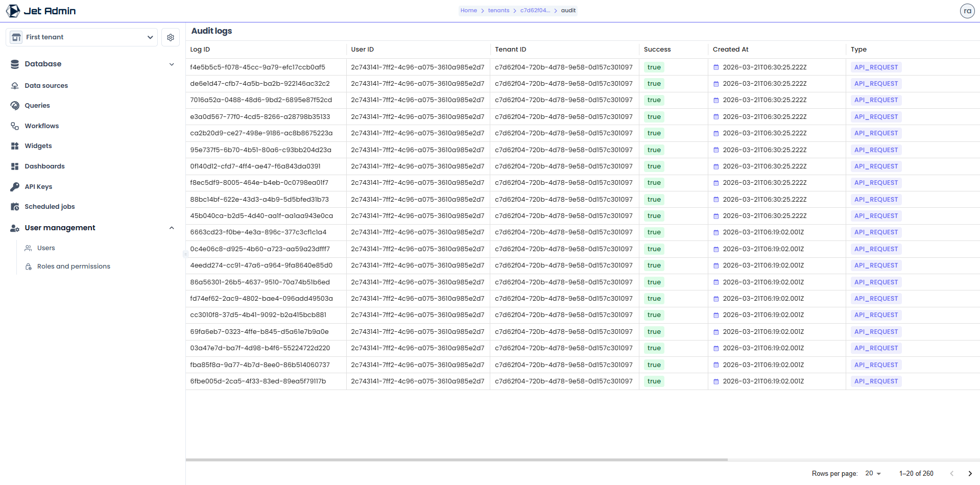
Task: Go to Home via breadcrumb link
Action: (x=468, y=10)
